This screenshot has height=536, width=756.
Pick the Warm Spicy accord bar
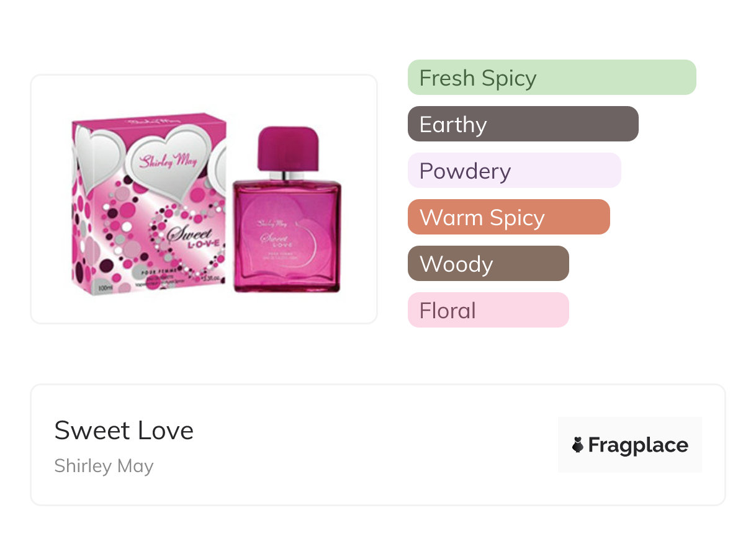(508, 217)
